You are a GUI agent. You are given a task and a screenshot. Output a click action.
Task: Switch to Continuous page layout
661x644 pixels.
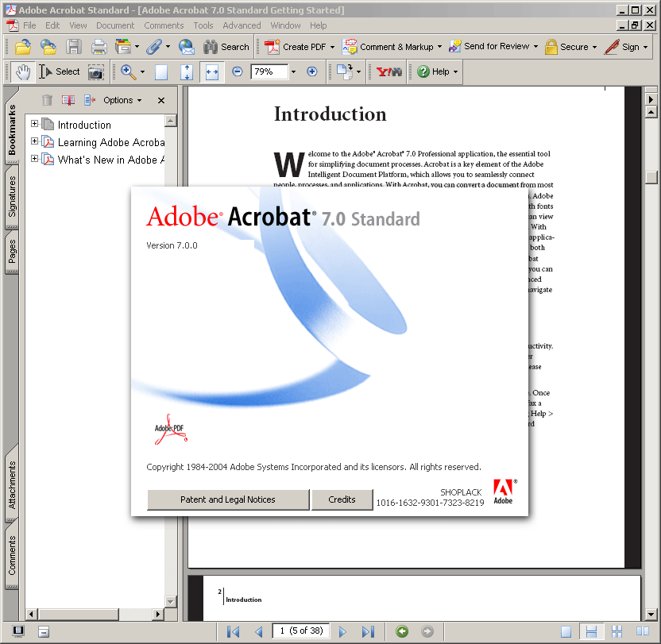click(x=591, y=631)
